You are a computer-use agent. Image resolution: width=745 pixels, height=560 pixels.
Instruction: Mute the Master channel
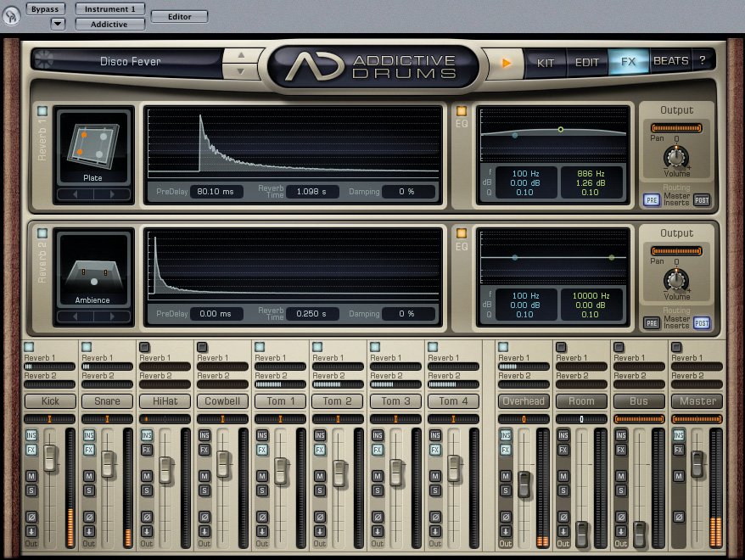679,476
